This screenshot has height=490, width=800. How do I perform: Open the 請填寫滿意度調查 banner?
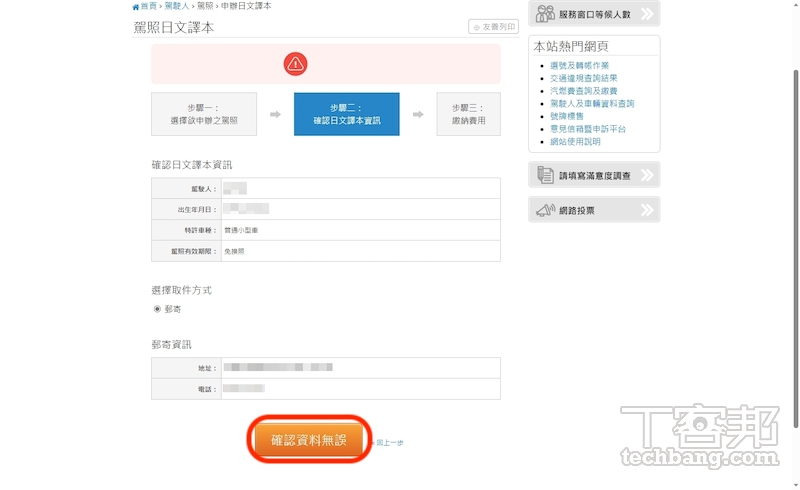tap(594, 175)
